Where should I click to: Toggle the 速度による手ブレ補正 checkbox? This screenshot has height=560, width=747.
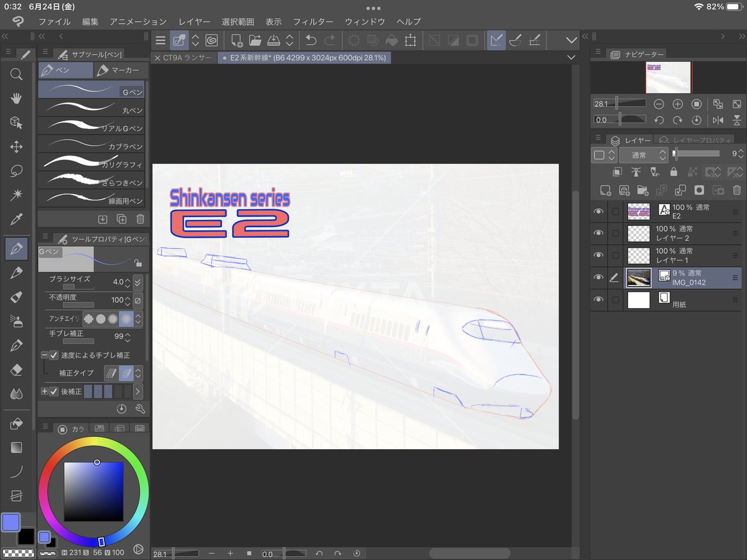[x=54, y=355]
